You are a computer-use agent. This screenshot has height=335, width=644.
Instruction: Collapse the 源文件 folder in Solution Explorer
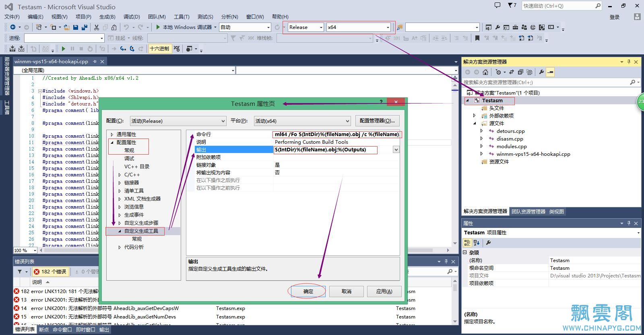(x=475, y=123)
